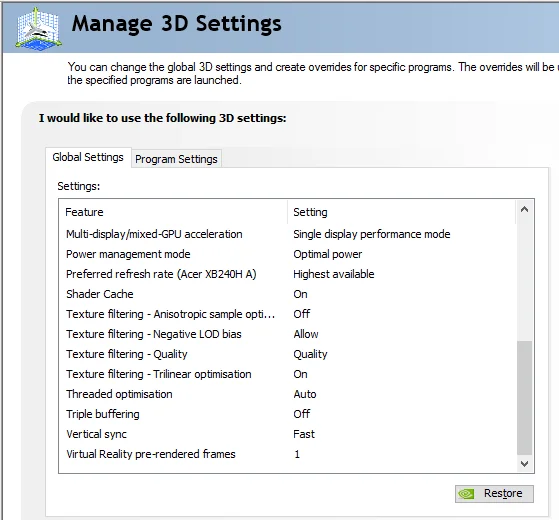Toggle the Triple buffering Off setting
Image resolution: width=559 pixels, height=520 pixels.
point(302,414)
